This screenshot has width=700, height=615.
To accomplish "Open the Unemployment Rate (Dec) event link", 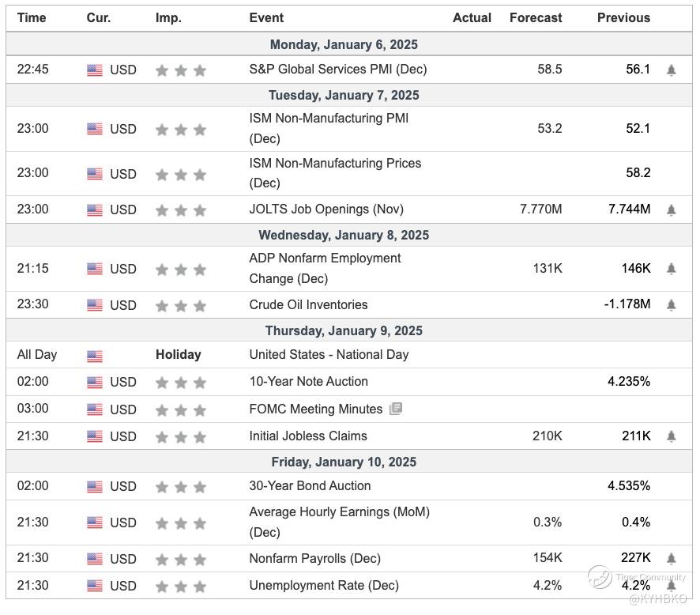I will tap(324, 586).
